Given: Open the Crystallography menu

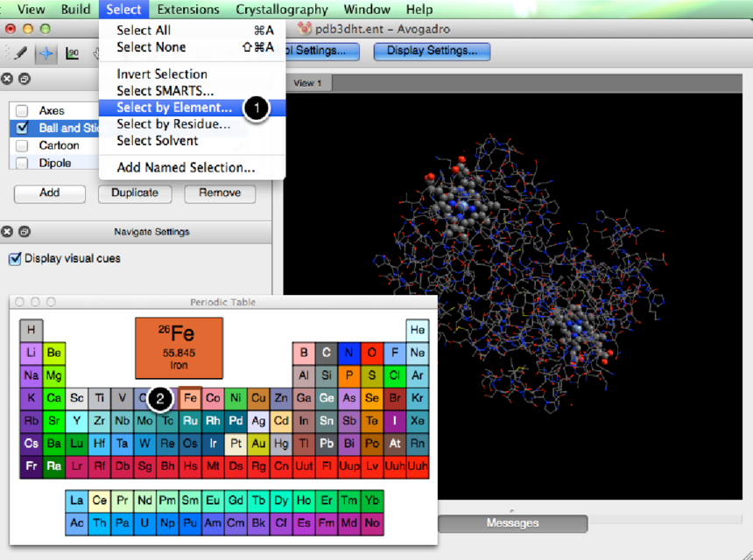Looking at the screenshot, I should tap(281, 10).
